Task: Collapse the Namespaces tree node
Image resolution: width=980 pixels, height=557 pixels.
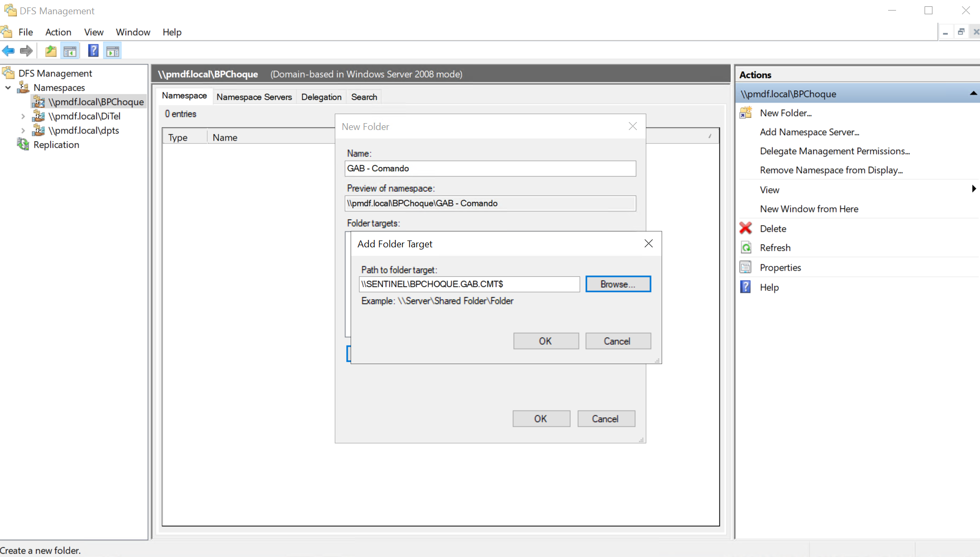Action: [x=8, y=88]
